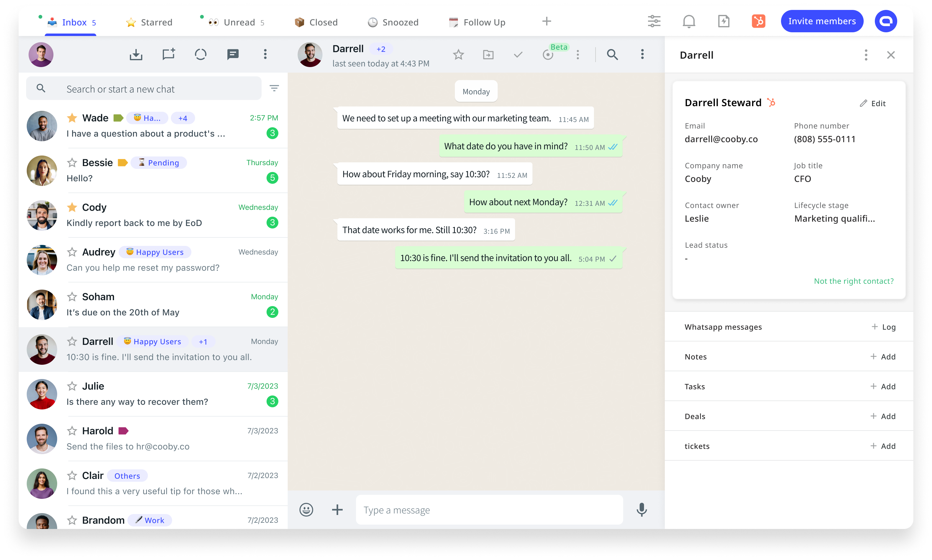Open Darrell contact panel options menu
932x560 pixels.
click(x=866, y=55)
